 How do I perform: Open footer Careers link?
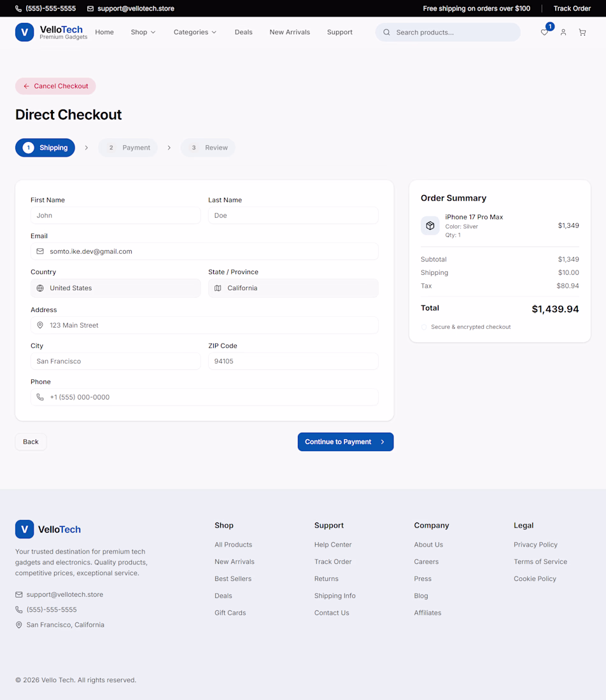coord(426,562)
